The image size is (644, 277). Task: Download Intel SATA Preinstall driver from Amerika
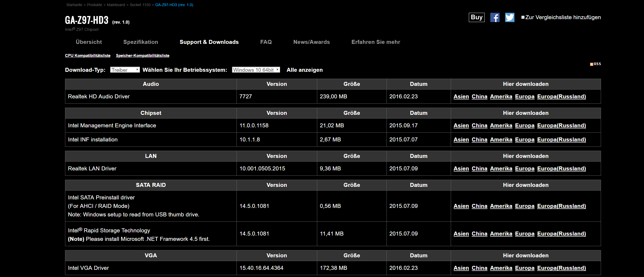(501, 206)
